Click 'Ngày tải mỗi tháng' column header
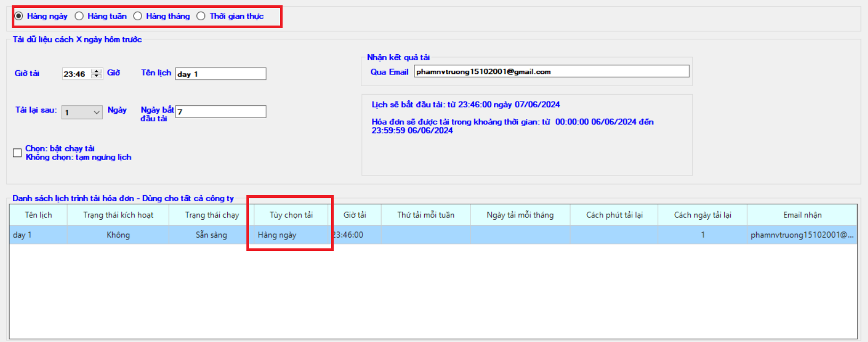The width and height of the screenshot is (868, 342). click(x=520, y=215)
